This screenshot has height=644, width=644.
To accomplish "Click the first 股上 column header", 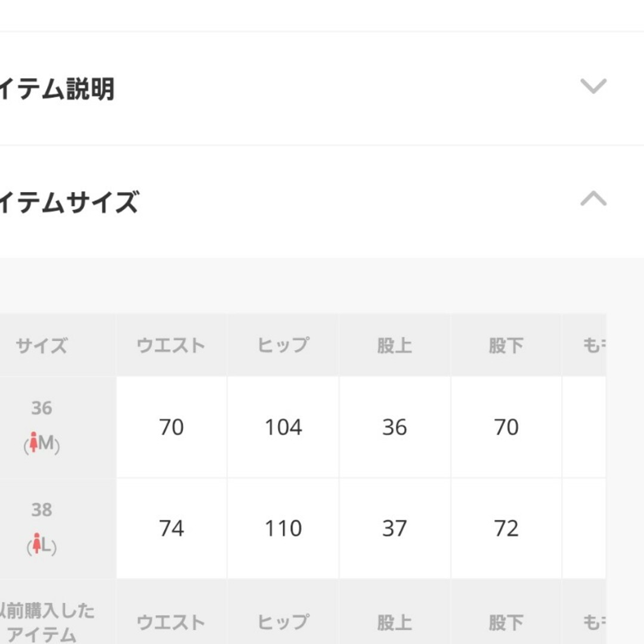I will pos(395,345).
